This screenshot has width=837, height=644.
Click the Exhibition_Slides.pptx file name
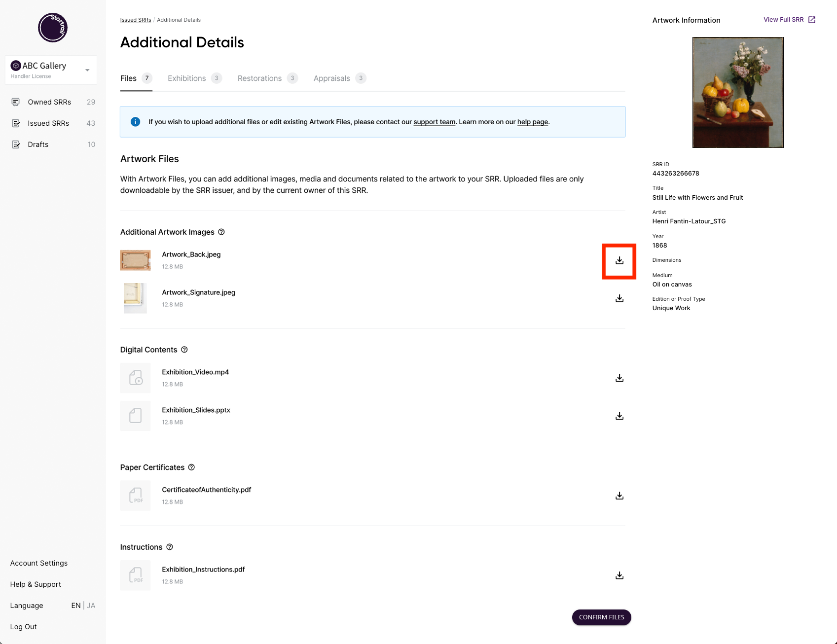point(196,410)
